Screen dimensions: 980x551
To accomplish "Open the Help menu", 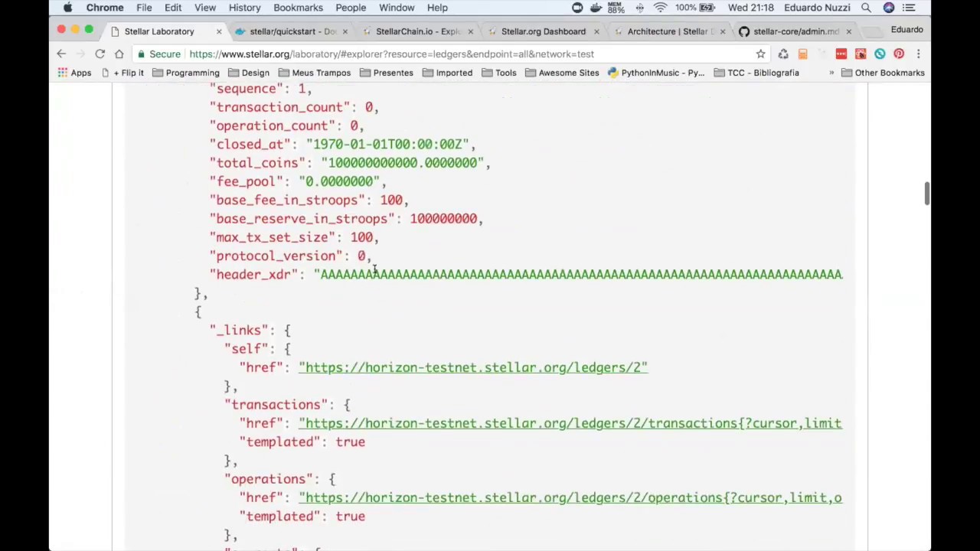I will [437, 8].
